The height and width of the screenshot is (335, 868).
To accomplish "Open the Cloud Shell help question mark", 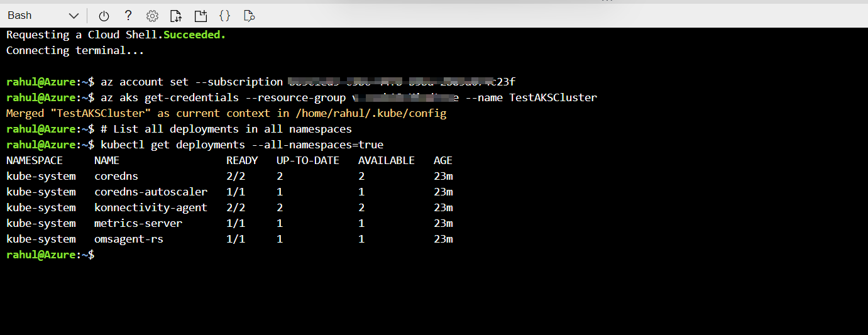I will [128, 16].
